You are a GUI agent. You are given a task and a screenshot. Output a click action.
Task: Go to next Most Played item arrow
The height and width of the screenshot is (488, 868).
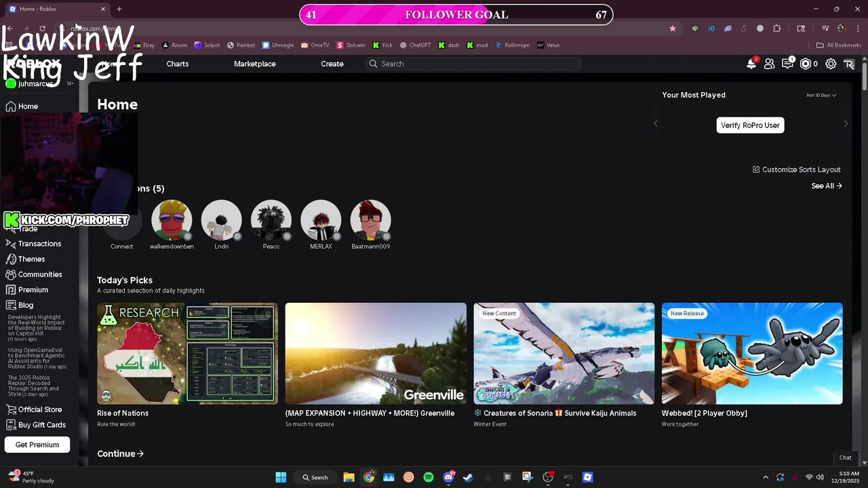point(846,124)
